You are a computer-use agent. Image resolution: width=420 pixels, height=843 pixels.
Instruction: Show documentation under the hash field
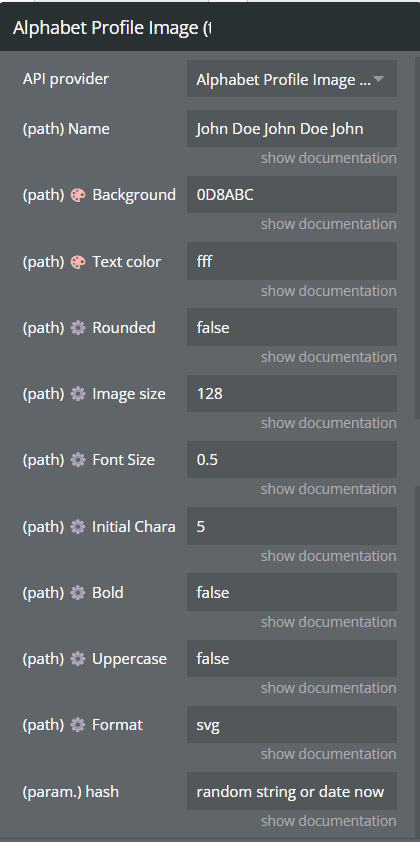point(329,821)
